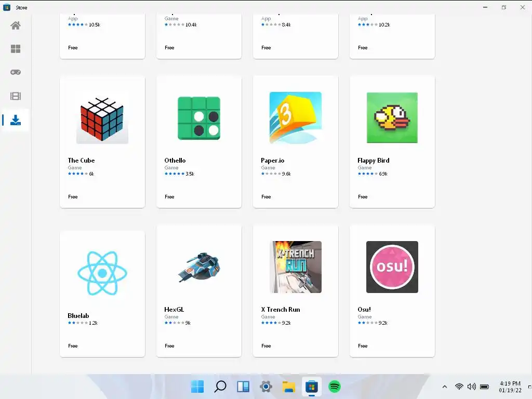Click Free on card rated 10.5k

tap(73, 48)
